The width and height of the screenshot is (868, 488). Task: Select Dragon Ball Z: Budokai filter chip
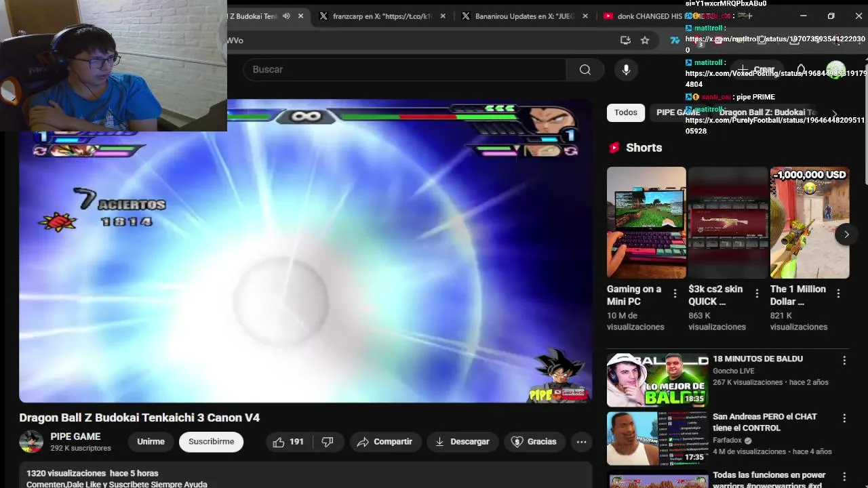point(768,113)
